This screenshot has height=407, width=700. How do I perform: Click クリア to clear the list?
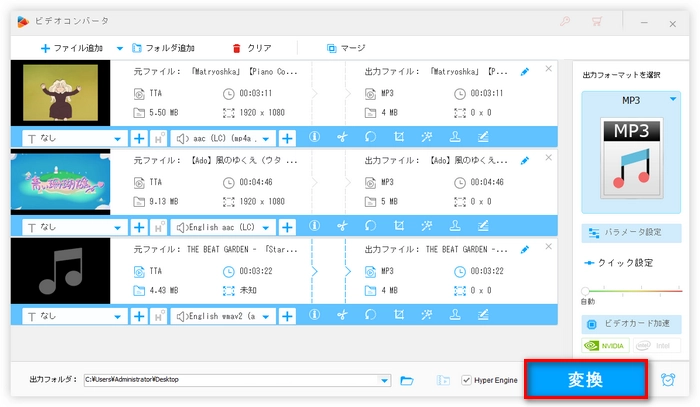click(x=252, y=48)
